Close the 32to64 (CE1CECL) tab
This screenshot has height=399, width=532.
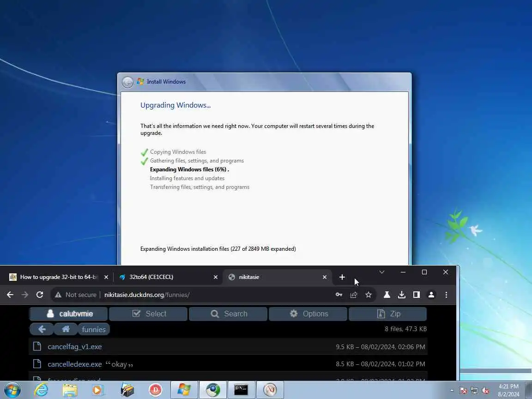[x=216, y=277]
